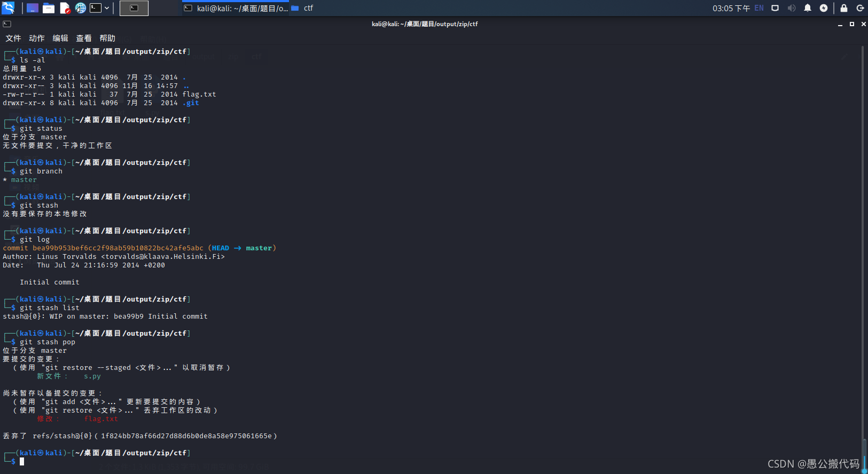Click the 'git stash list' command text
868x474 pixels.
point(50,308)
